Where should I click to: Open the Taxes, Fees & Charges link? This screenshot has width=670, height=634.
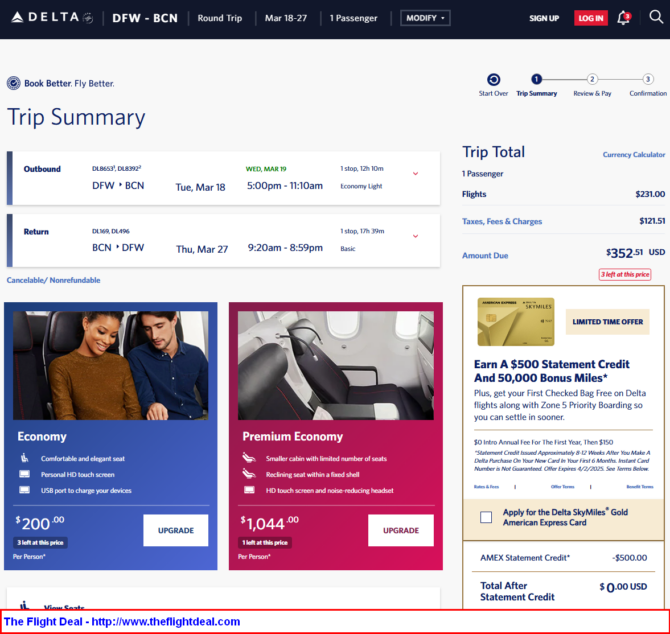[502, 221]
